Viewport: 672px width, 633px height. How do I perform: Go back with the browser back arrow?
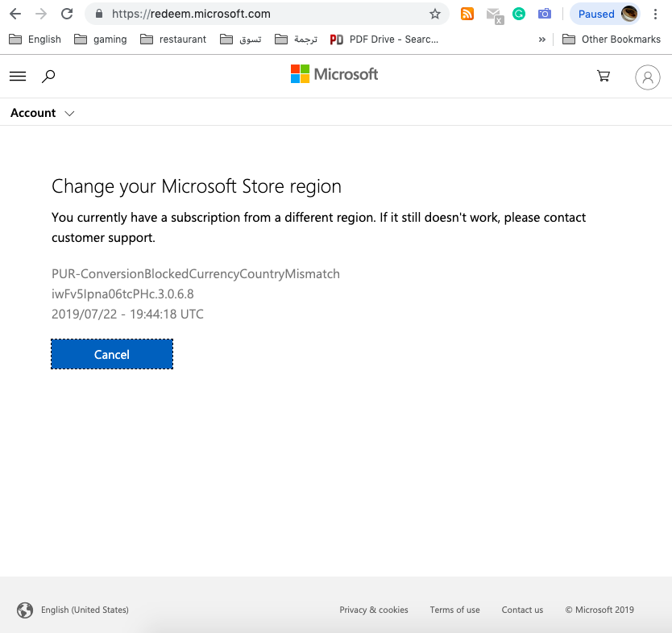pos(15,15)
